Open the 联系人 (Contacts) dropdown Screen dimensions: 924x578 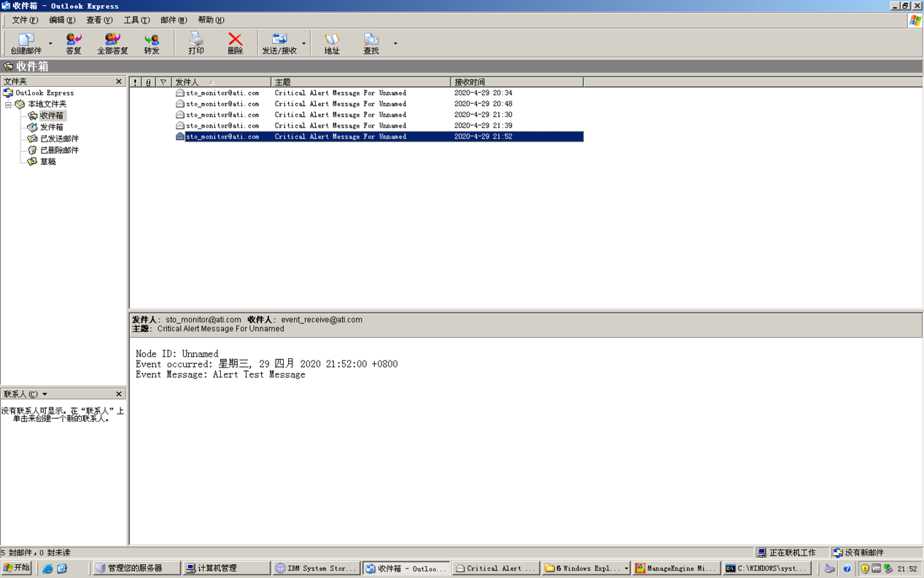pyautogui.click(x=44, y=394)
